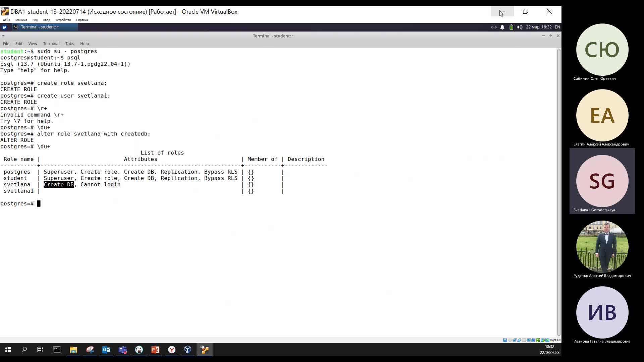The width and height of the screenshot is (644, 362).
Task: Open Snipping Tool from the taskbar
Action: pyautogui.click(x=90, y=350)
